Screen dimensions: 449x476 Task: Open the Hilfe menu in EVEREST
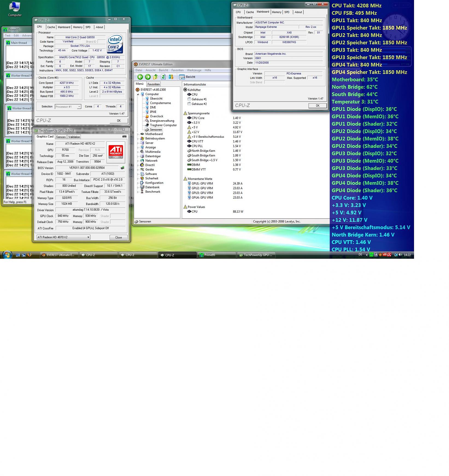click(x=208, y=70)
